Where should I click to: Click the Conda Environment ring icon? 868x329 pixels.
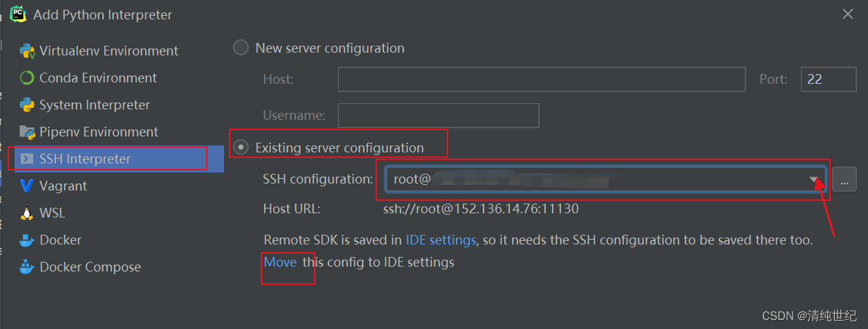[x=27, y=78]
